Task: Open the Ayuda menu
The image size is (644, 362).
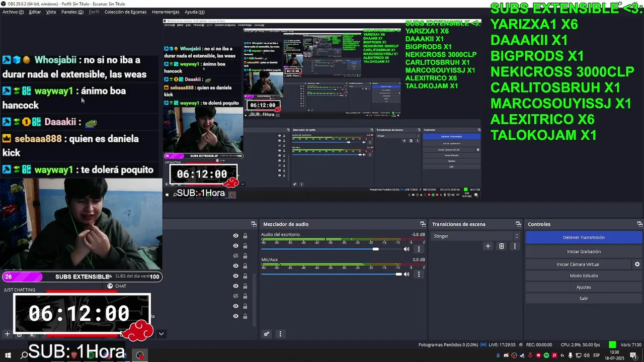Action: pos(194,12)
